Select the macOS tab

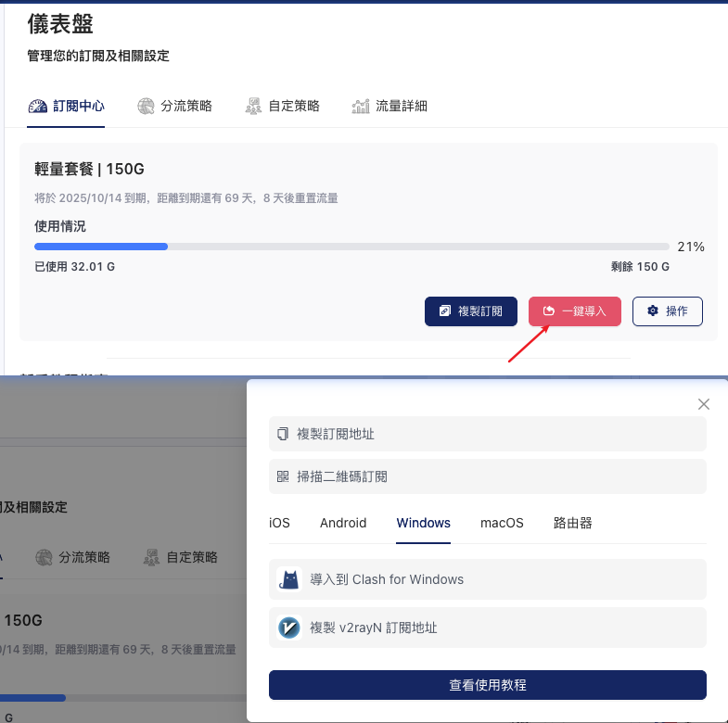click(502, 523)
